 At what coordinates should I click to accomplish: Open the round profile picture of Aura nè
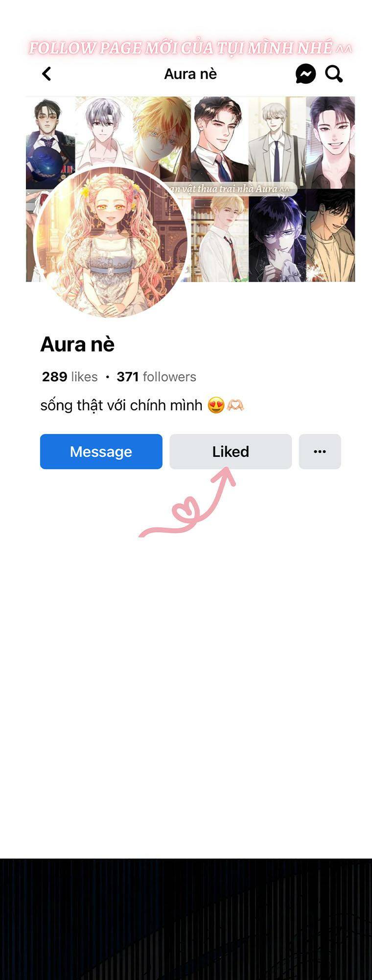coord(112,242)
